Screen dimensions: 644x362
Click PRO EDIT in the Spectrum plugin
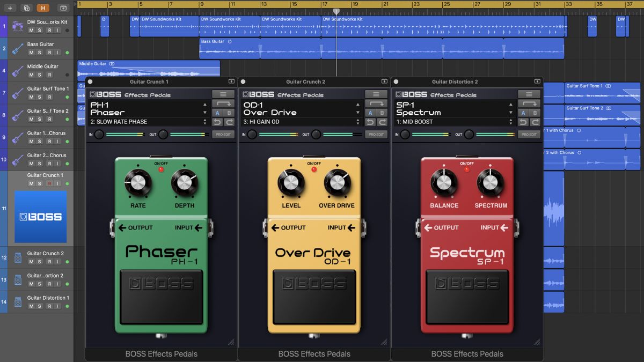529,135
